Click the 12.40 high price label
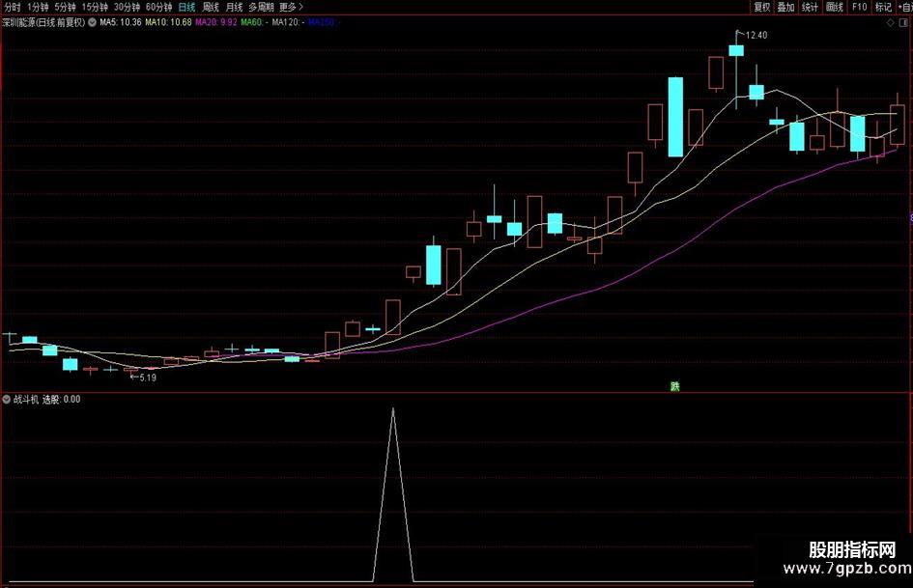This screenshot has height=588, width=913. [756, 35]
